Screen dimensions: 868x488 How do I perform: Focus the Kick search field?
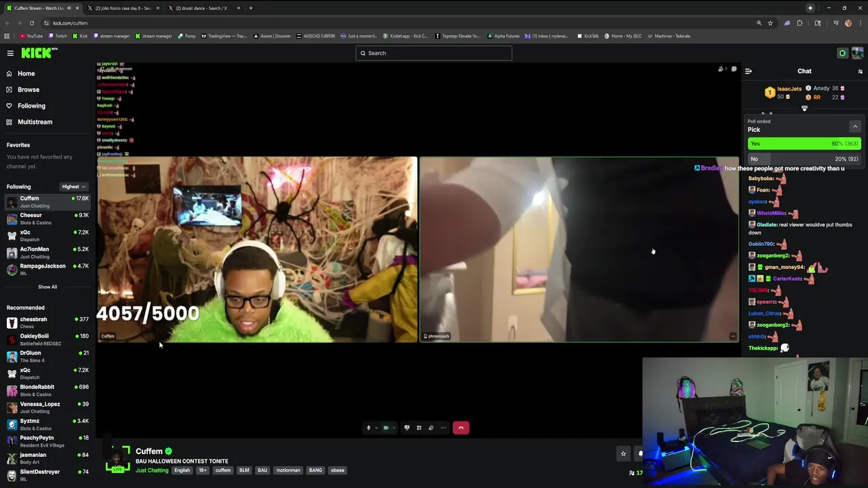[x=434, y=53]
